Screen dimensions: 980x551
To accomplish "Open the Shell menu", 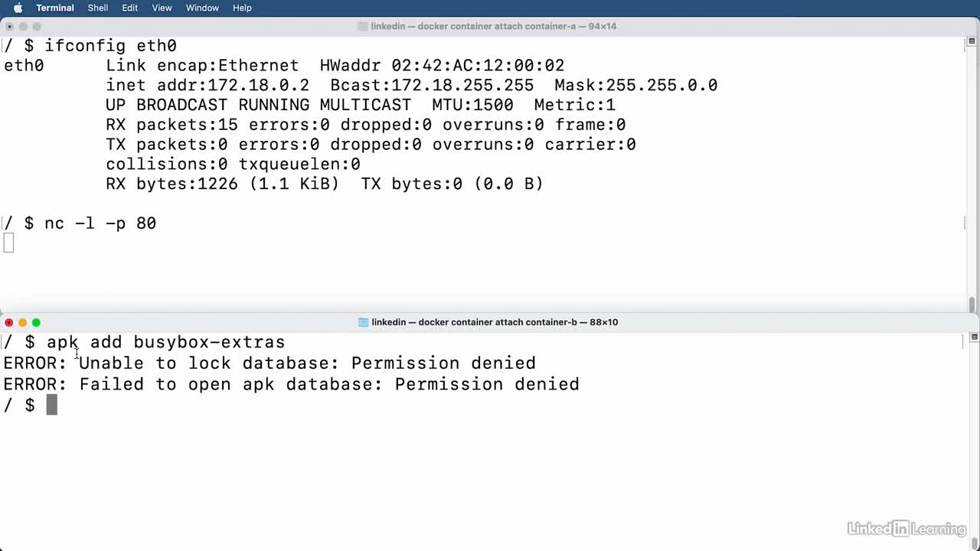I will click(98, 8).
